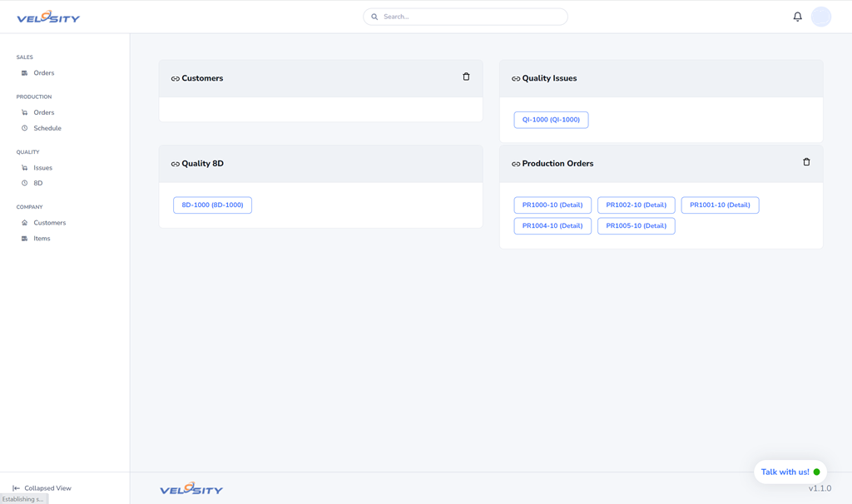This screenshot has width=852, height=504.
Task: Toggle the Collapsed View sidebar option
Action: (x=42, y=488)
